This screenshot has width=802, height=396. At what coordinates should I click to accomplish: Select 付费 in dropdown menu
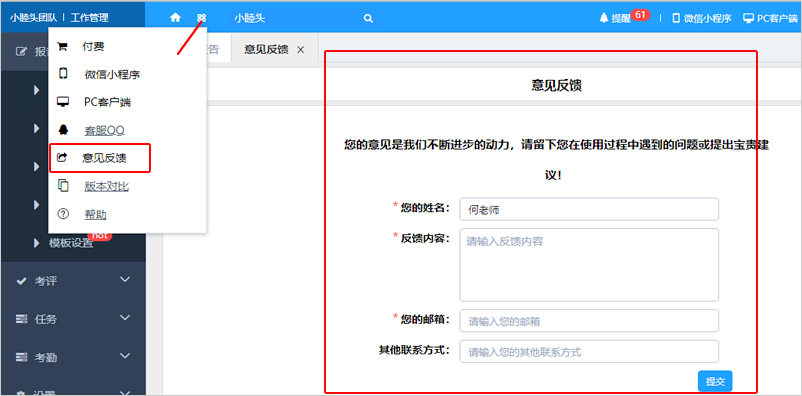[x=93, y=47]
